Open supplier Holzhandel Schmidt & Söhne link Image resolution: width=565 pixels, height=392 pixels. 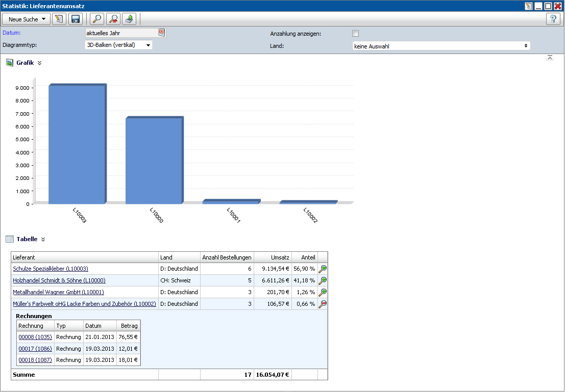59,280
